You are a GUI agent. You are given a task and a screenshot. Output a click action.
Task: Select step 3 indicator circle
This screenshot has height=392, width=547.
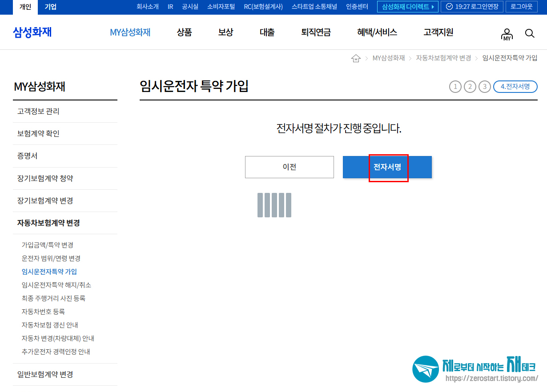tap(485, 87)
